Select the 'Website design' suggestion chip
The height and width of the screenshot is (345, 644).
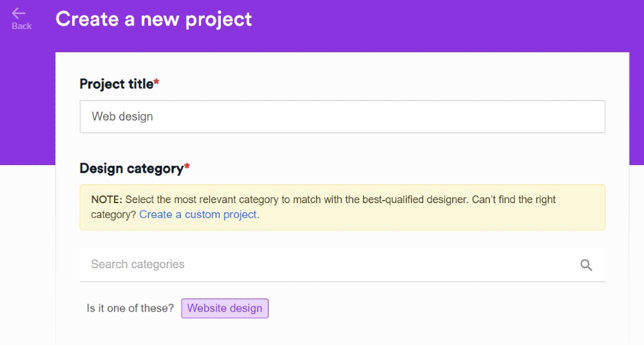pos(225,308)
